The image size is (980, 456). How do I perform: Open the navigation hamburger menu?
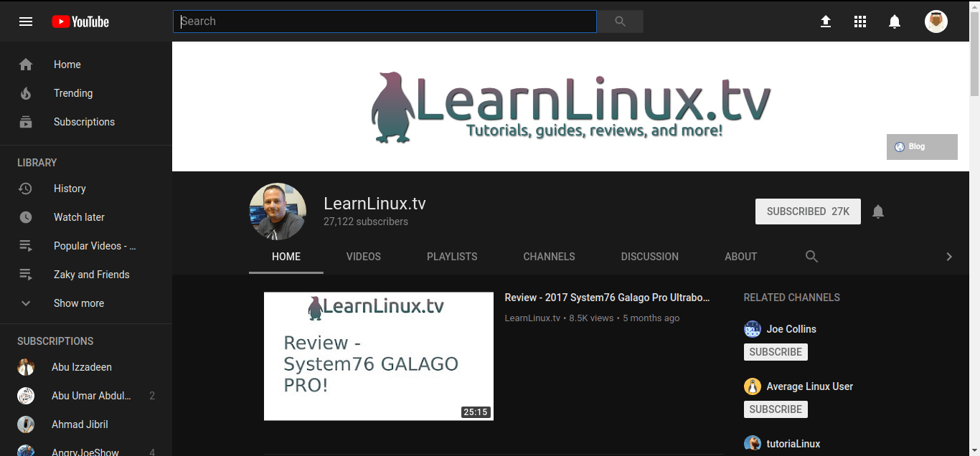pyautogui.click(x=26, y=21)
